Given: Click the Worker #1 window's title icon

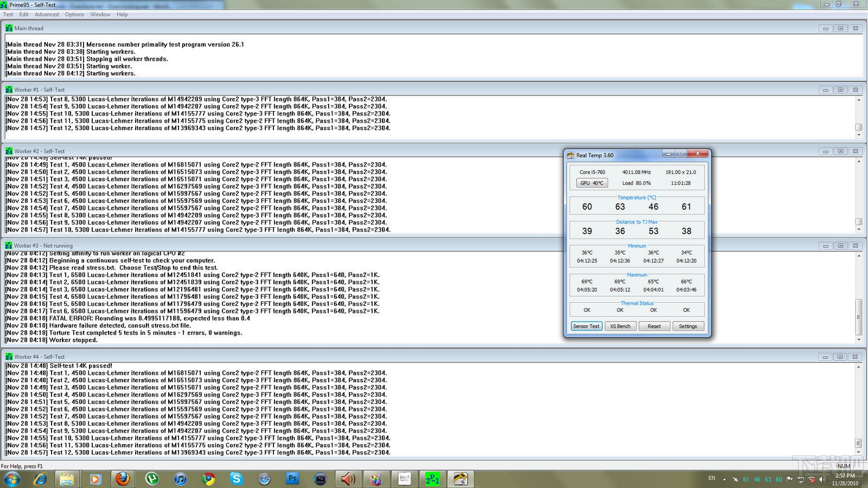Looking at the screenshot, I should [x=9, y=89].
